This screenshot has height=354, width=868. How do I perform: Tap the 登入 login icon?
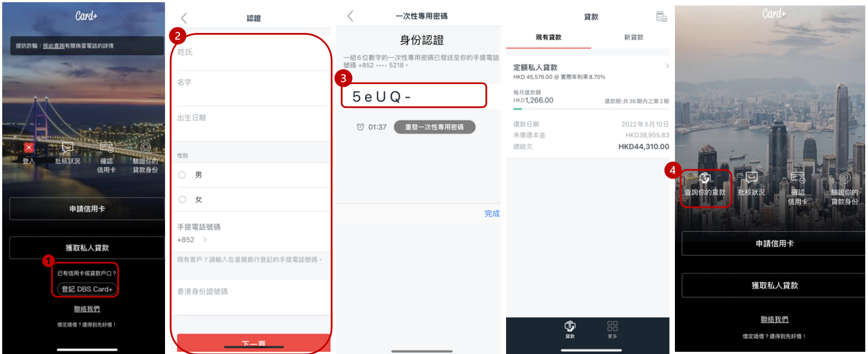(x=29, y=148)
